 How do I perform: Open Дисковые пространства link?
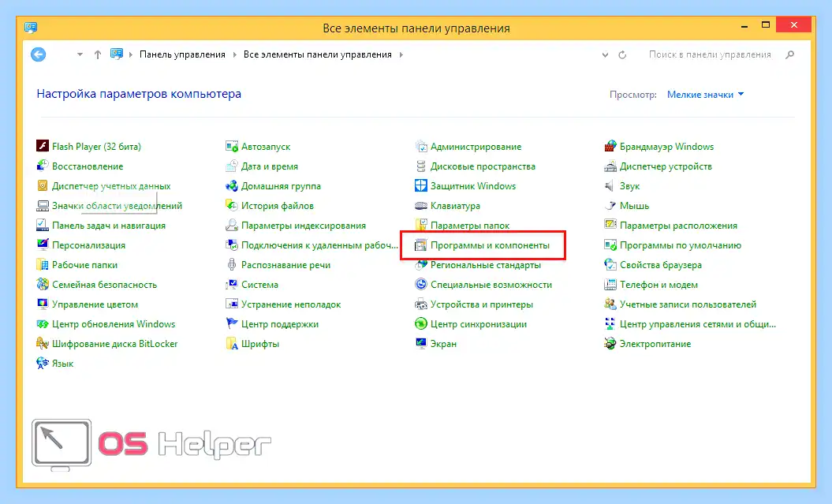[x=483, y=166]
